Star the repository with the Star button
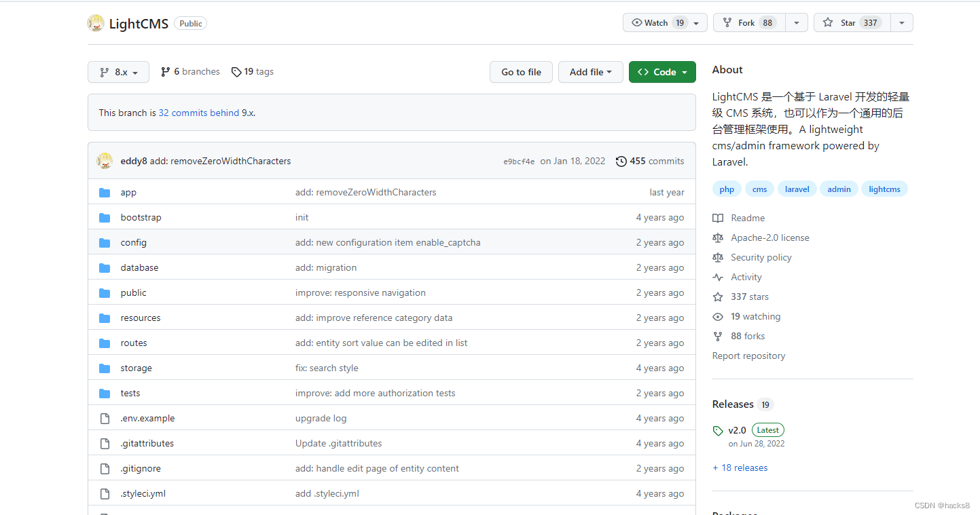Viewport: 980px width, 515px height. tap(852, 22)
